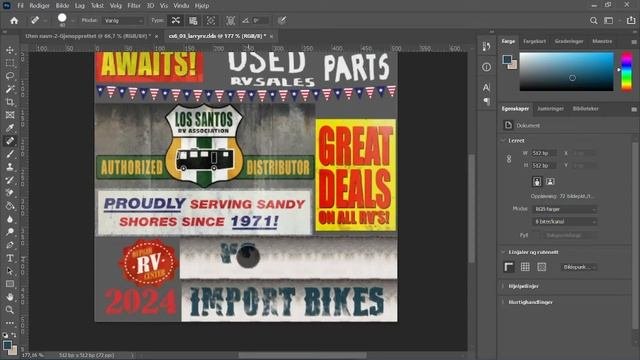Toggle grid visibility in Properties

pos(525,267)
